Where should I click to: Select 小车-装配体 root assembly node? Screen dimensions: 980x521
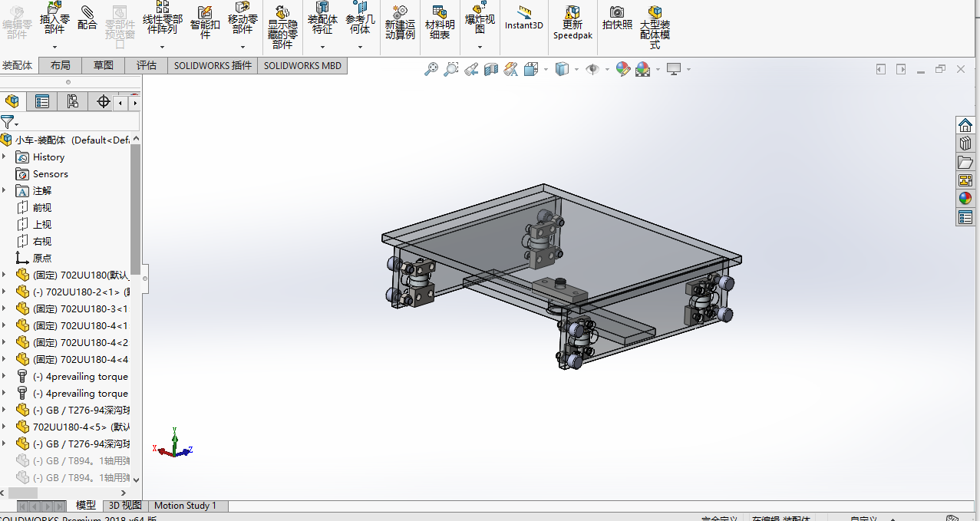tap(66, 140)
